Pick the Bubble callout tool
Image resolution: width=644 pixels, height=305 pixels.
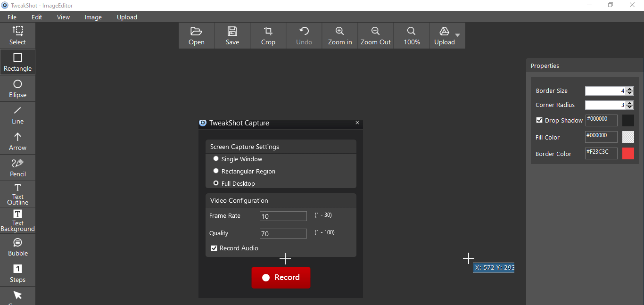tap(17, 247)
